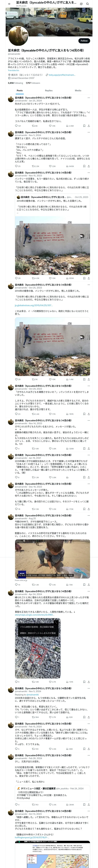
Task: Share the Oct 29, 2023 post
Action: (89, 414)
